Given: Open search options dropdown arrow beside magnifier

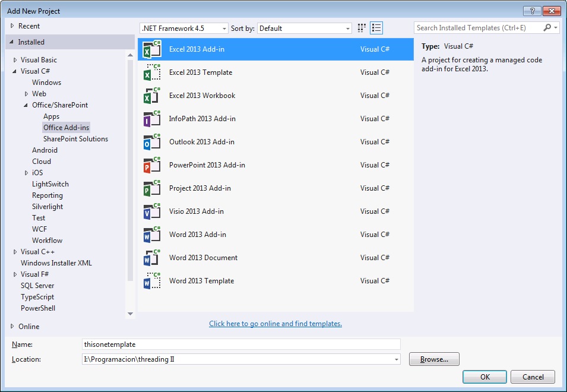Looking at the screenshot, I should (556, 27).
